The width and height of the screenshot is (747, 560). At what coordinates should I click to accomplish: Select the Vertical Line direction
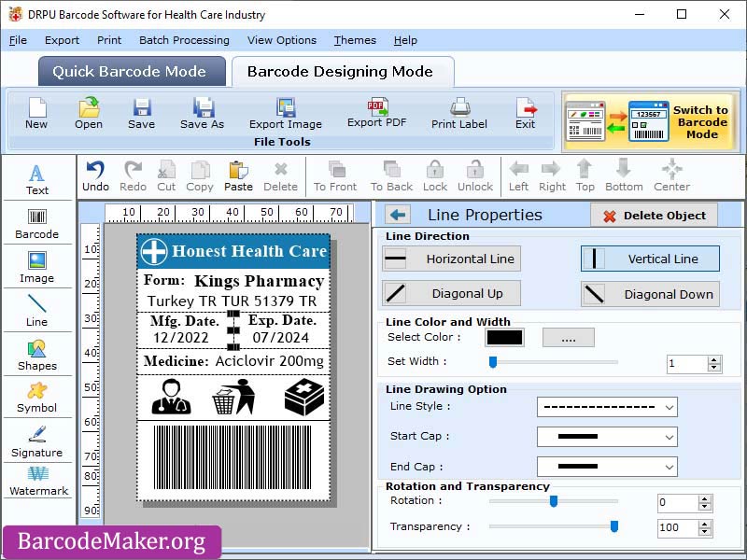(649, 259)
